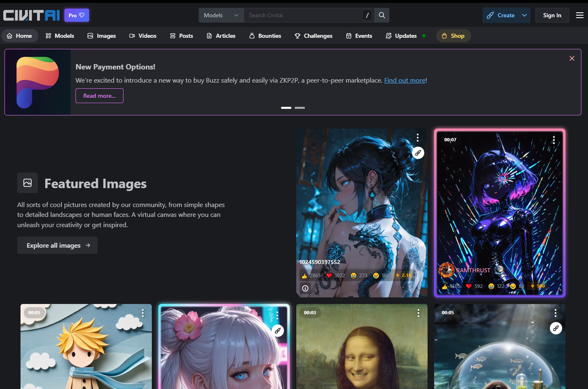
Task: Add a cry reaction on the 1024590397552 image
Action: pos(382,275)
